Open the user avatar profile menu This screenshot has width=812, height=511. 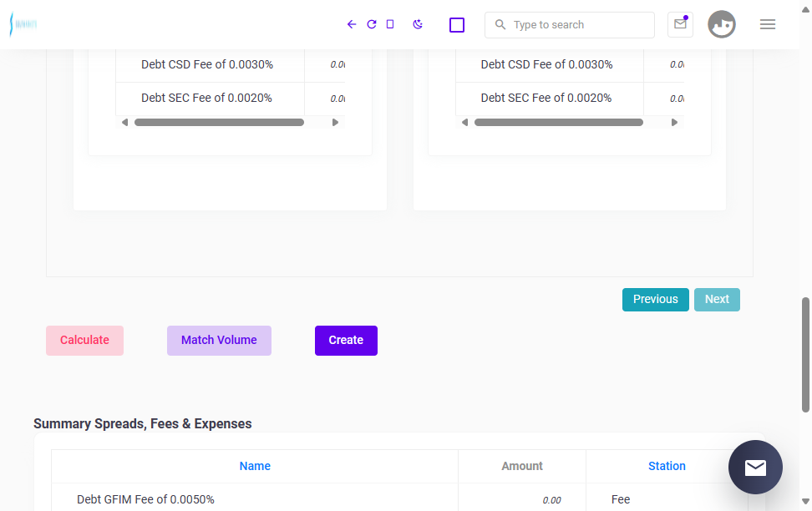point(722,24)
